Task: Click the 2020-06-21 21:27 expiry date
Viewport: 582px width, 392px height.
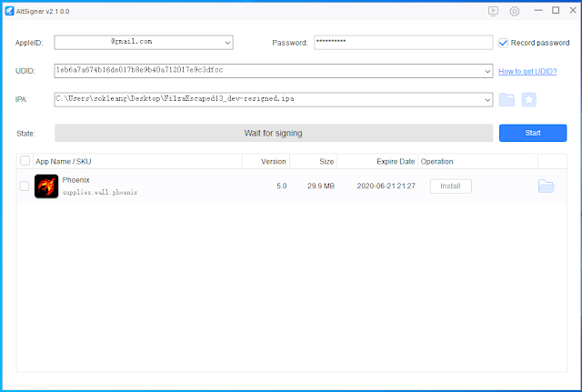Action: click(x=386, y=186)
